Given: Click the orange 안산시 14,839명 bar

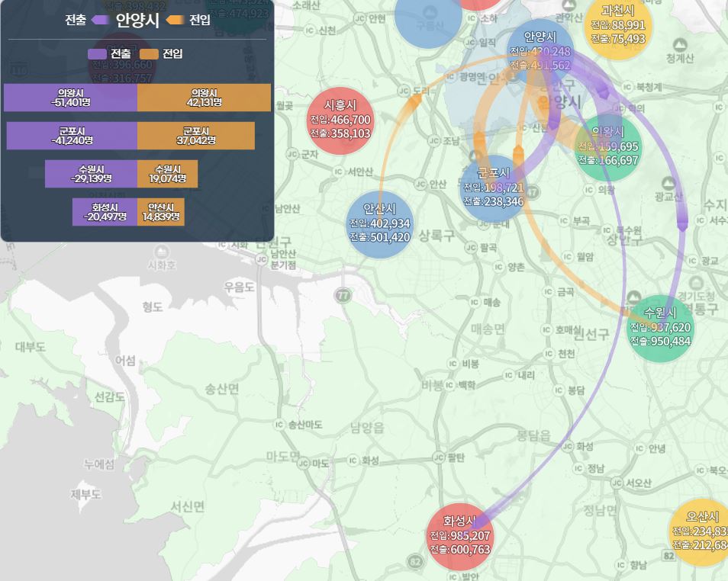Looking at the screenshot, I should tap(161, 212).
